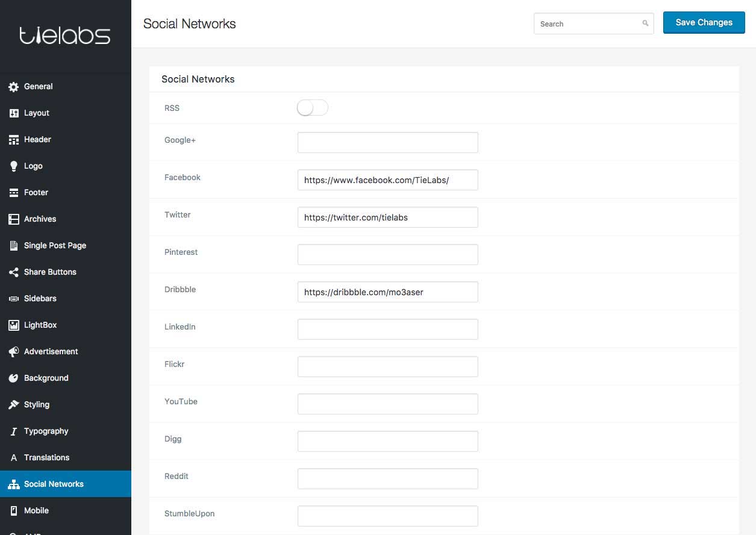Click the Facebook URL field

[388, 180]
